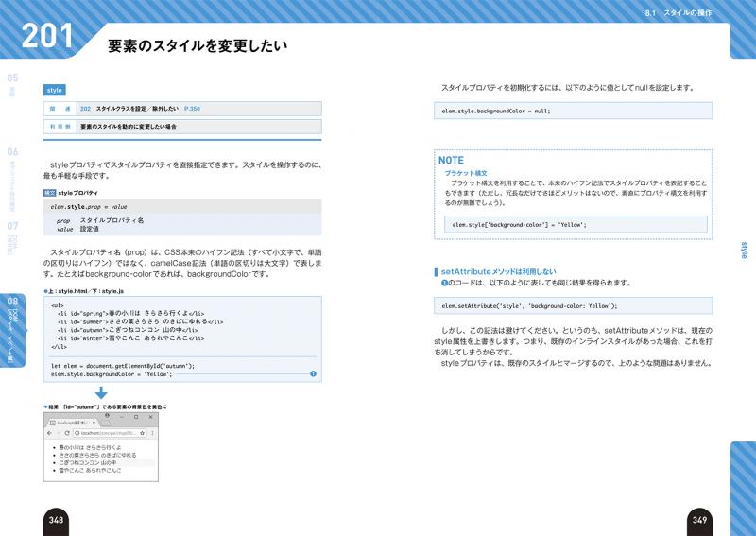Click the bracket syntax code elem.style['background-color']
Screen dimensions: 756x536
click(x=519, y=225)
